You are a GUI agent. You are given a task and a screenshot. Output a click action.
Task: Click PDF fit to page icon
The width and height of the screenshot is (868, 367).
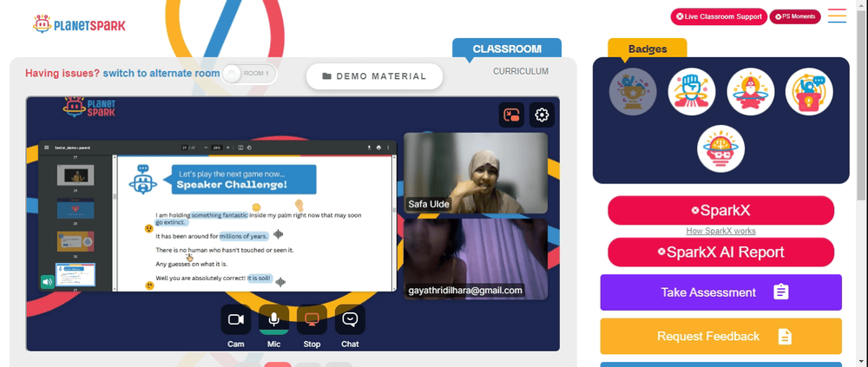pyautogui.click(x=240, y=147)
